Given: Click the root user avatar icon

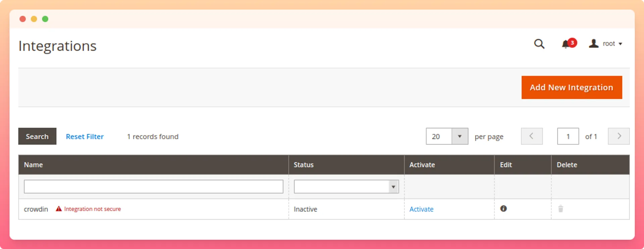Looking at the screenshot, I should [594, 44].
